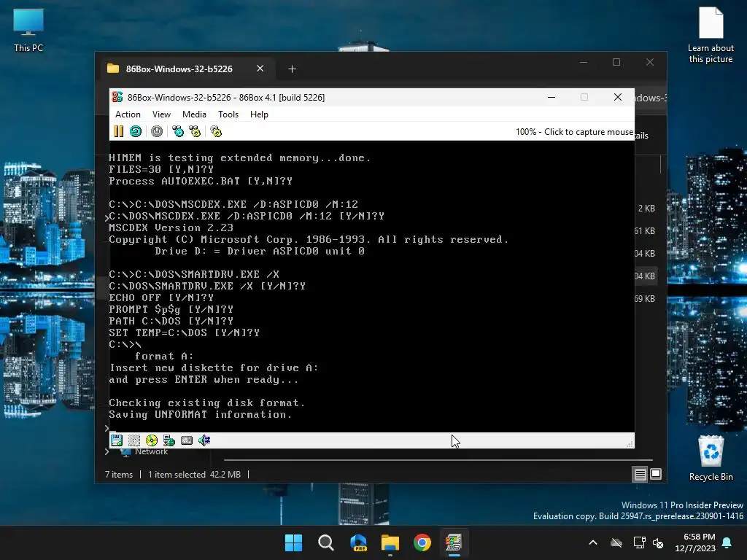Open 'Learn about this picture' desktop icon

pos(711,35)
